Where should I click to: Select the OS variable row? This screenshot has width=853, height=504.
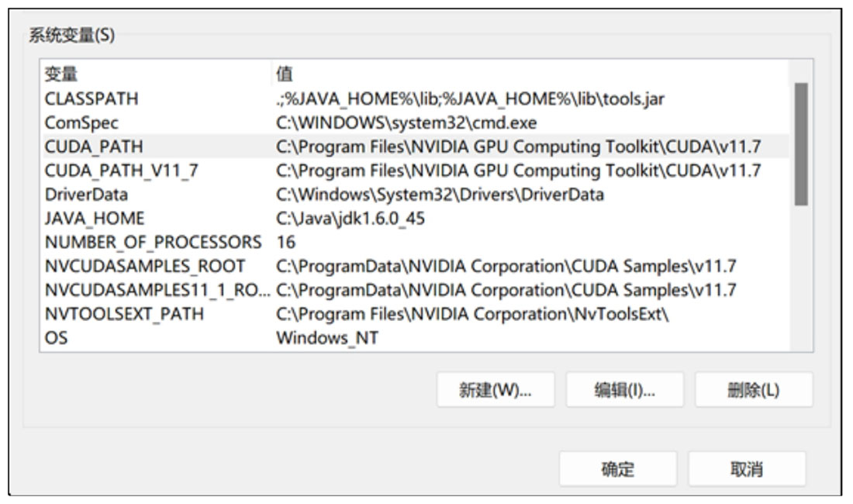[x=416, y=337]
